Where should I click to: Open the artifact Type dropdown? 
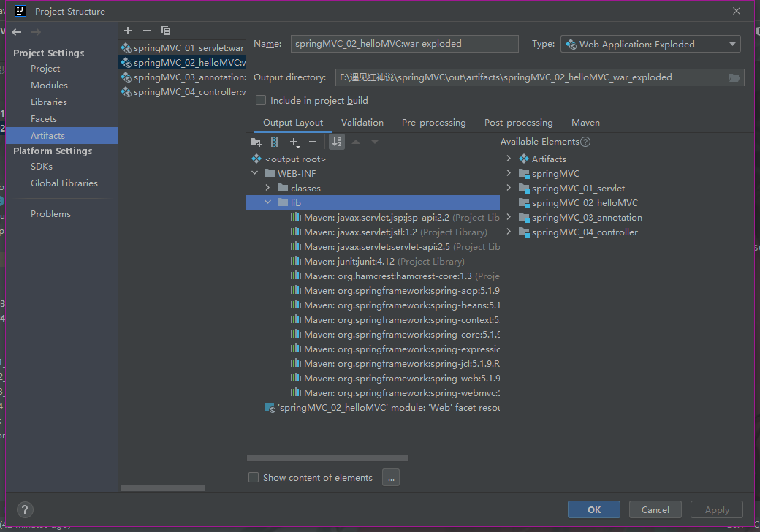650,44
